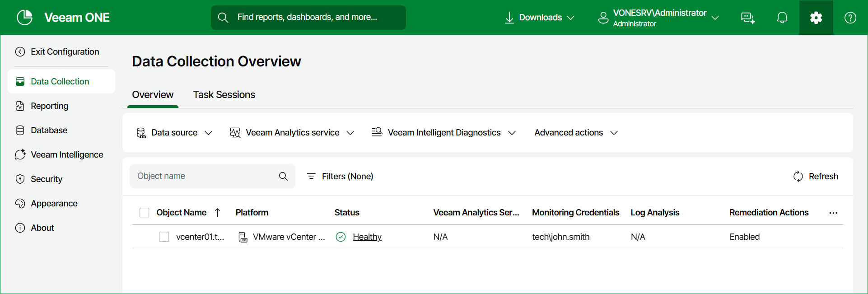This screenshot has width=868, height=294.
Task: Click the Refresh button label
Action: coord(823,176)
